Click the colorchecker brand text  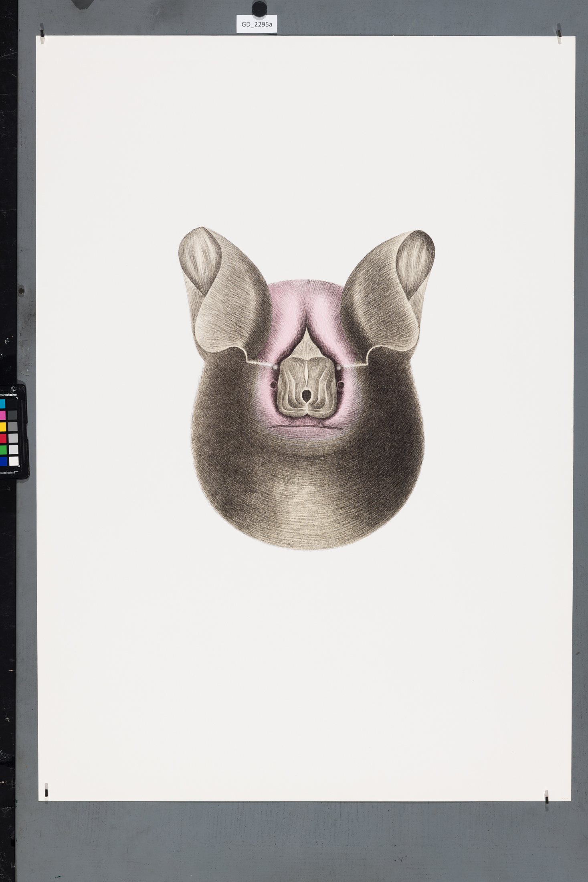point(9,395)
